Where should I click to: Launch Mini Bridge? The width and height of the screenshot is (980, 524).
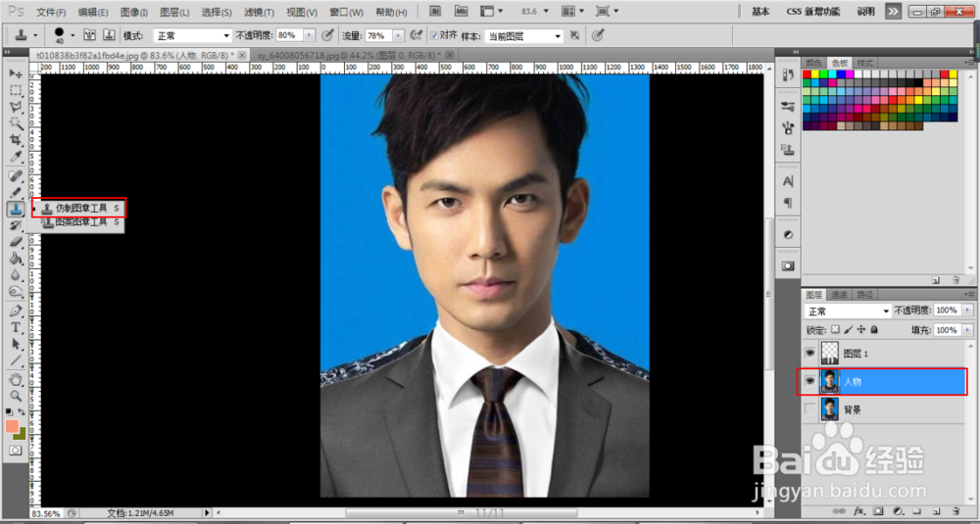(462, 11)
